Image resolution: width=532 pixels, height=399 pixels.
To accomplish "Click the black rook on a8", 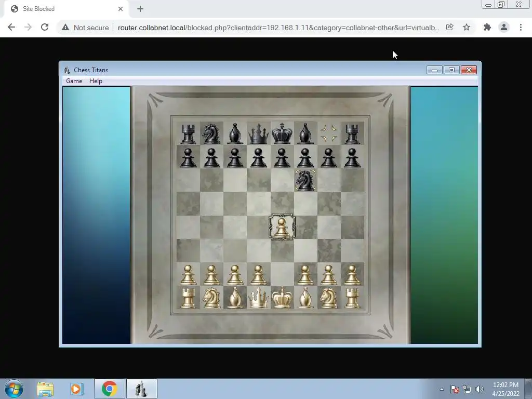I will tap(188, 134).
